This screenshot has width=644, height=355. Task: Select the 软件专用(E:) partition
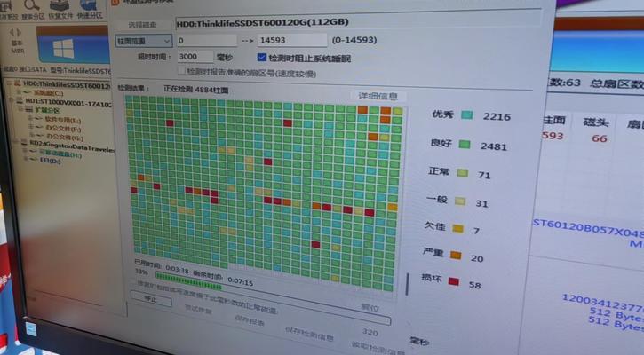(62, 120)
